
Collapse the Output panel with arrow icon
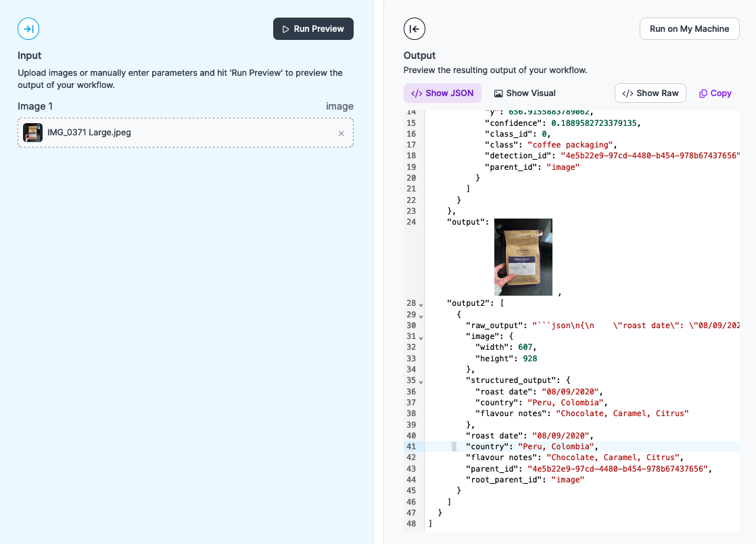[414, 29]
